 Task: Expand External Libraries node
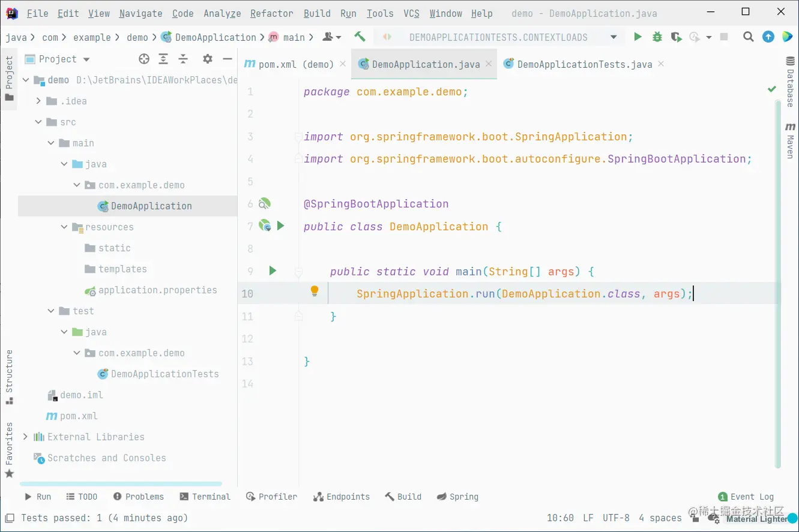(x=25, y=437)
